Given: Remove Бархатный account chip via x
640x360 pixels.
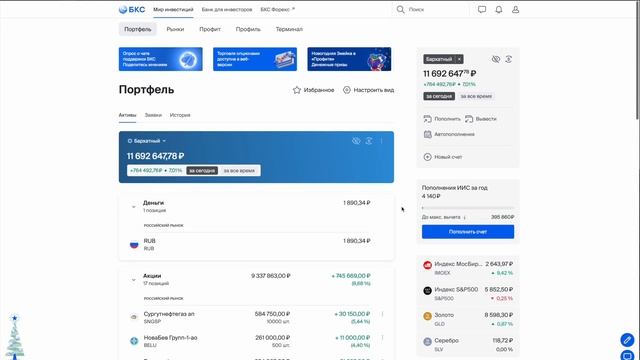Looking at the screenshot, I should pos(459,59).
